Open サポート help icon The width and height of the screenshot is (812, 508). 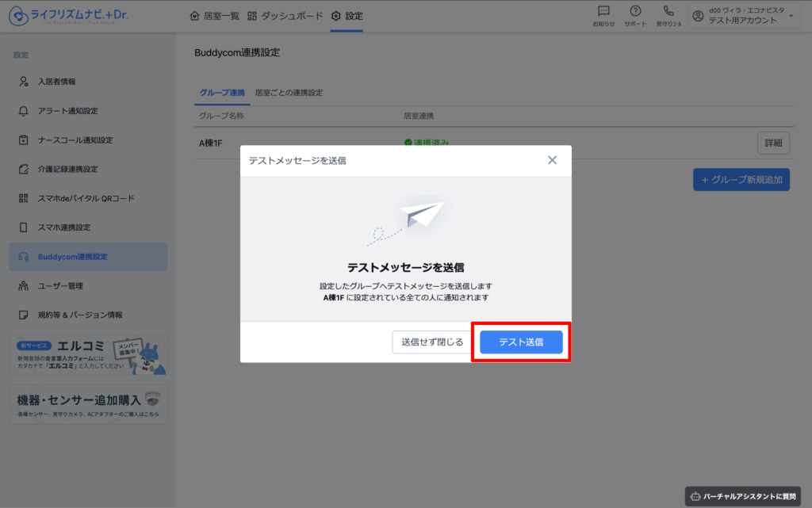click(x=635, y=11)
